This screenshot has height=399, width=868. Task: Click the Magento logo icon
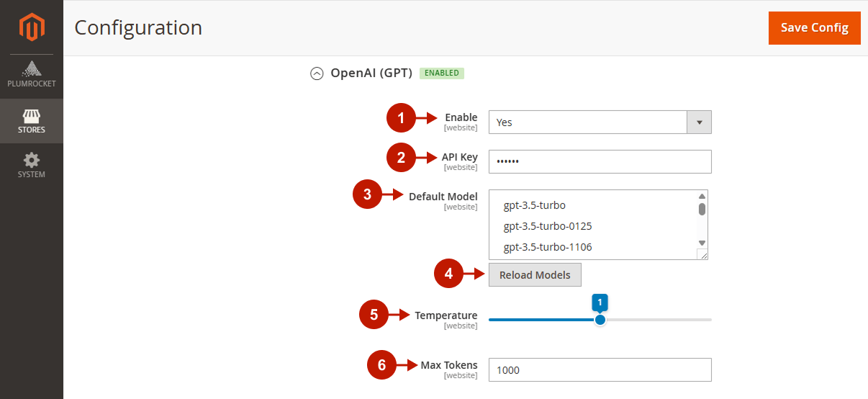pyautogui.click(x=32, y=27)
